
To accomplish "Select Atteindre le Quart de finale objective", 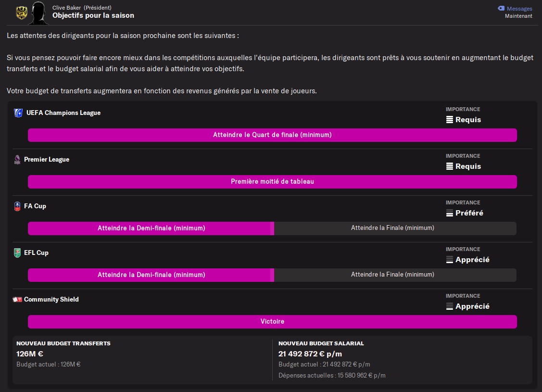I will [x=272, y=135].
